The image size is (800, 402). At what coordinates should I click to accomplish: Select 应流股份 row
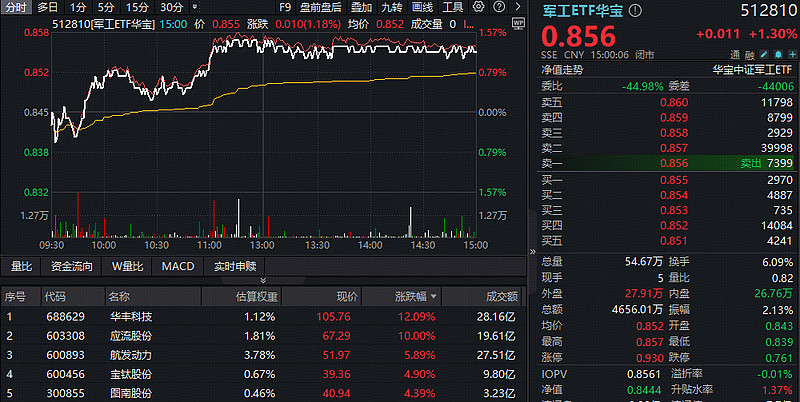[x=262, y=336]
